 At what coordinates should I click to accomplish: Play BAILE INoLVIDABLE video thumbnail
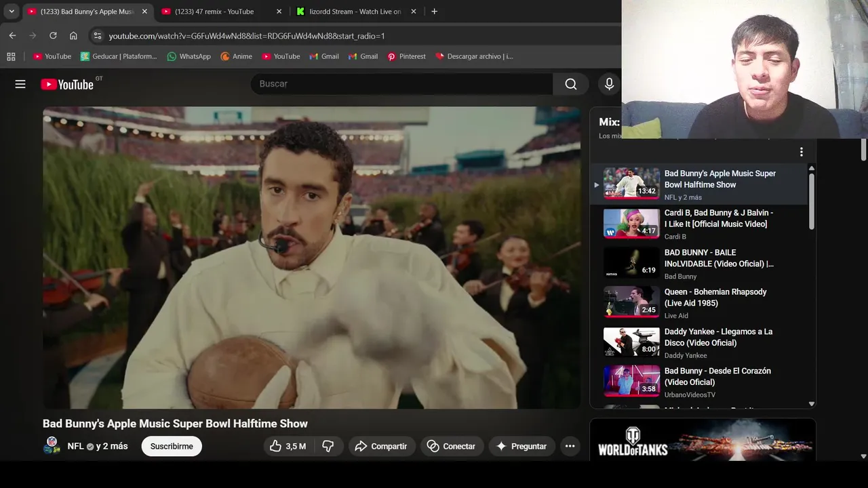click(631, 263)
